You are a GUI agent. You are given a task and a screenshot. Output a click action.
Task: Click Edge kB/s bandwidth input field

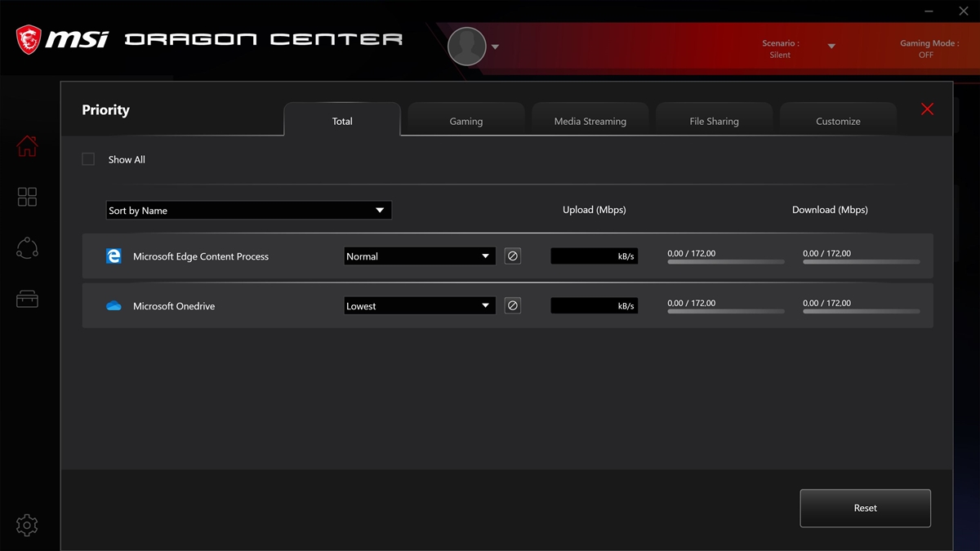click(x=595, y=256)
